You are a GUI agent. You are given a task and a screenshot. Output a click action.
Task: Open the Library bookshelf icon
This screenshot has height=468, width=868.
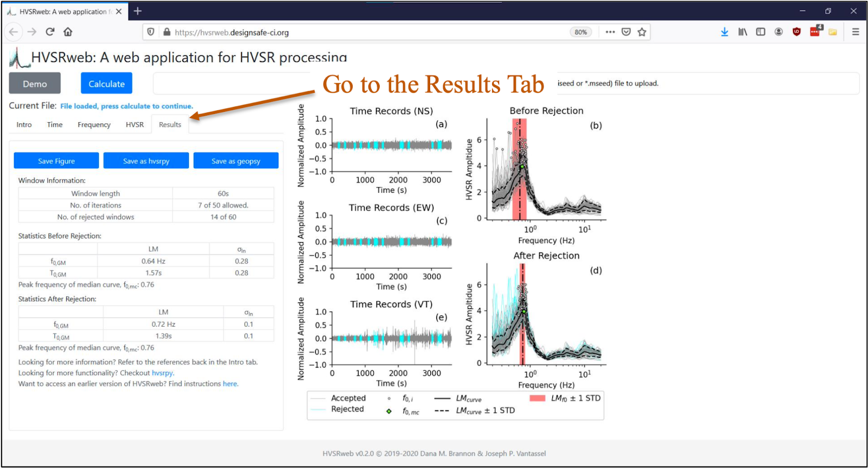pyautogui.click(x=742, y=32)
